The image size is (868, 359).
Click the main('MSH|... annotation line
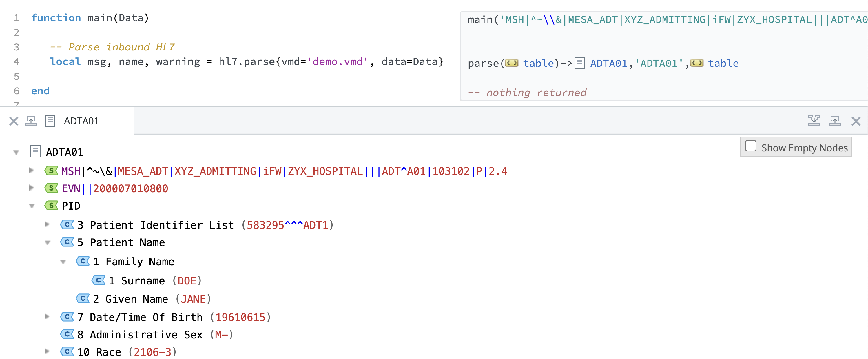667,20
